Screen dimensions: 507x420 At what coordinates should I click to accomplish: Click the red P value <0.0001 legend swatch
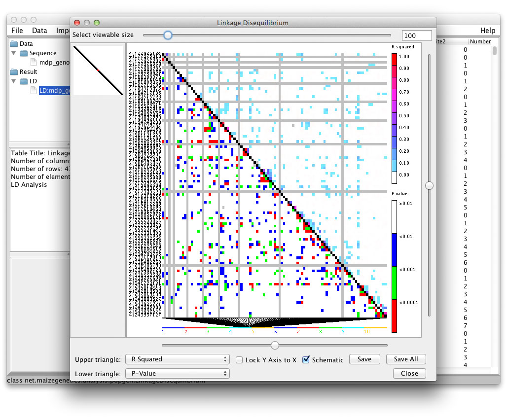tap(394, 315)
